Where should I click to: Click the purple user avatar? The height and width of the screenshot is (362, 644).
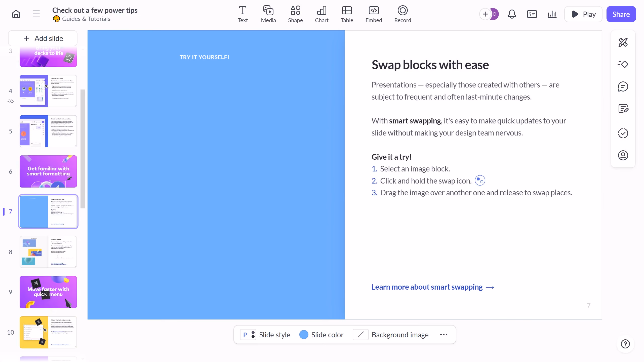(495, 14)
